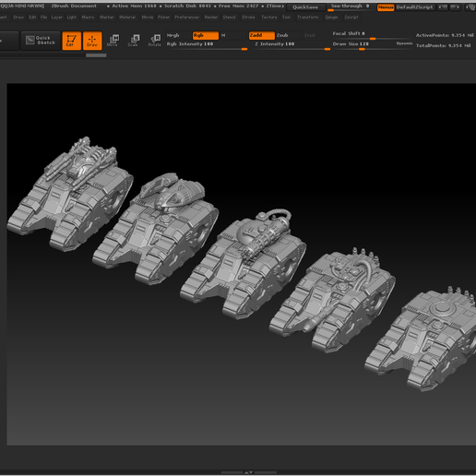Viewport: 476px width, 476px height.
Task: Toggle Zsub sculpt mode
Action: [282, 35]
